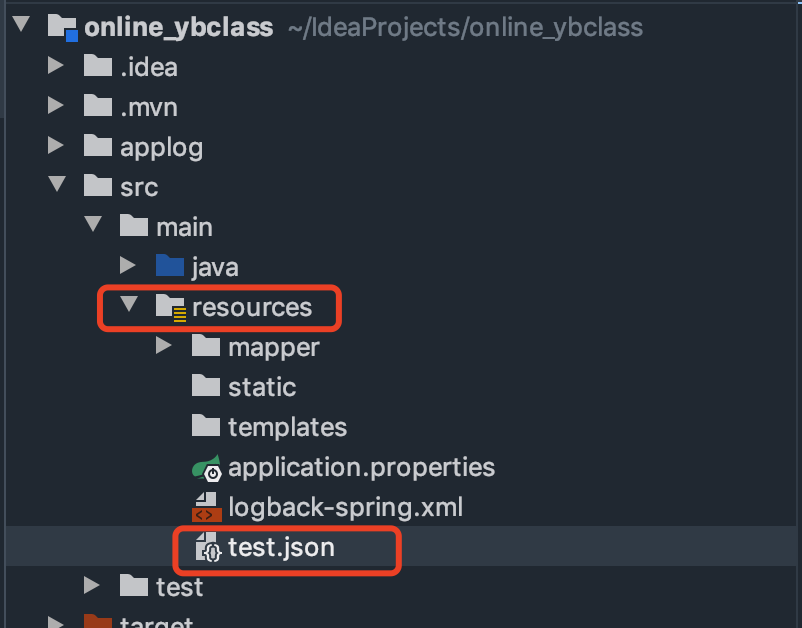Expand the .mvn folder arrow
This screenshot has width=802, height=628.
click(55, 105)
